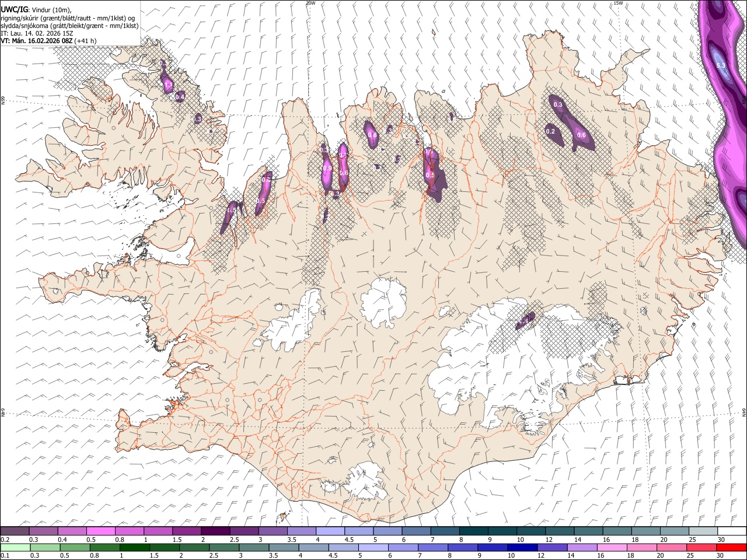Pick the dark purple 2 swatch in the snow scale
Screen dimensions: 747x560
[x=215, y=531]
